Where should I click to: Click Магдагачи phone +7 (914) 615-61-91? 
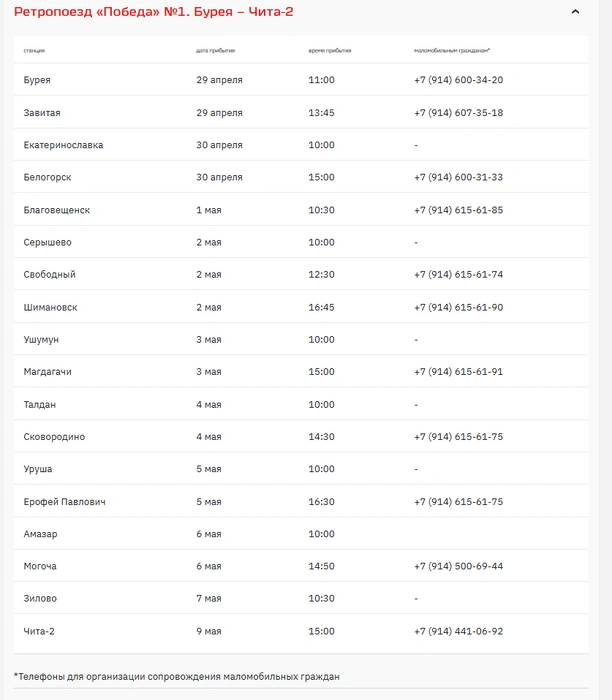458,372
